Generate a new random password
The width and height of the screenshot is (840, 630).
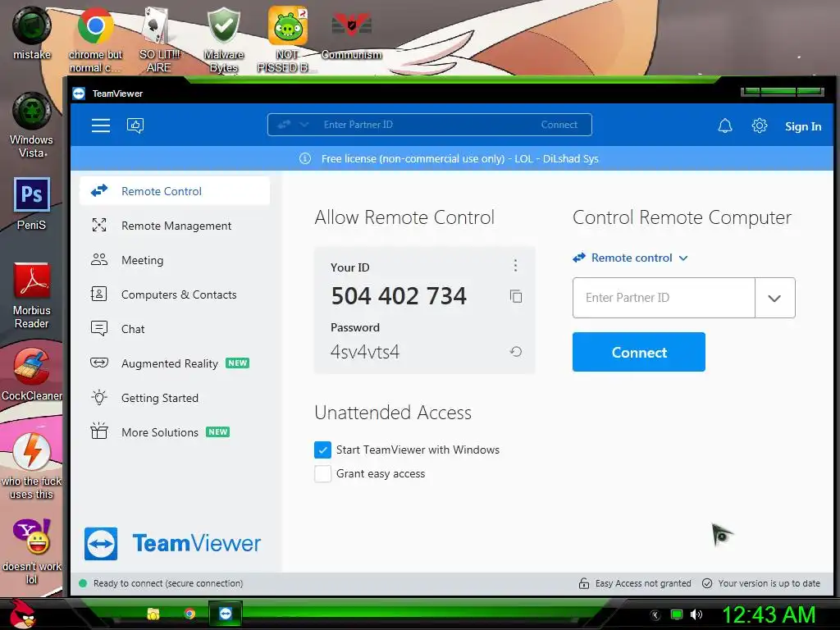516,352
